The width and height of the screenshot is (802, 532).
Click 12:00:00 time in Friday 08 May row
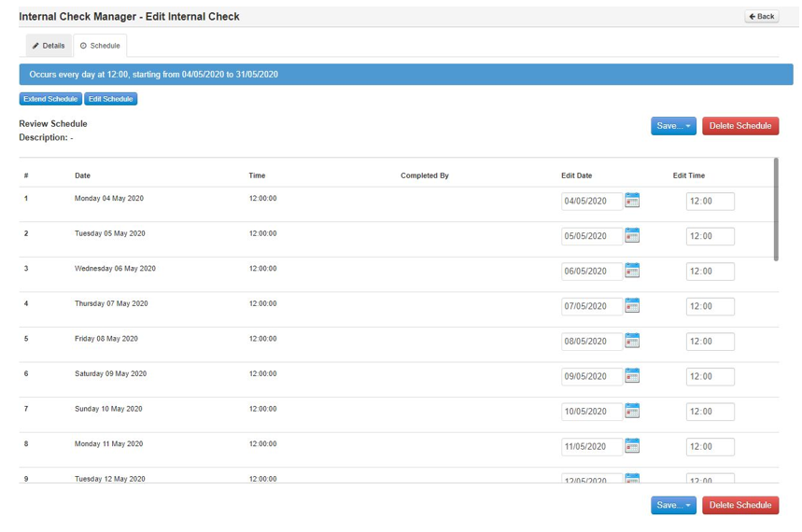click(263, 339)
